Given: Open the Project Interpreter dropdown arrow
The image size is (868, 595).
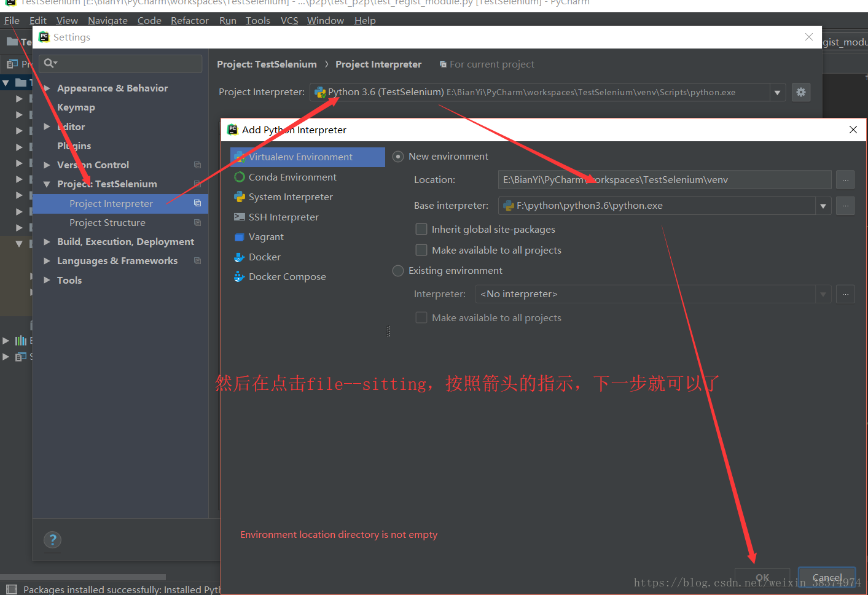Looking at the screenshot, I should point(777,93).
